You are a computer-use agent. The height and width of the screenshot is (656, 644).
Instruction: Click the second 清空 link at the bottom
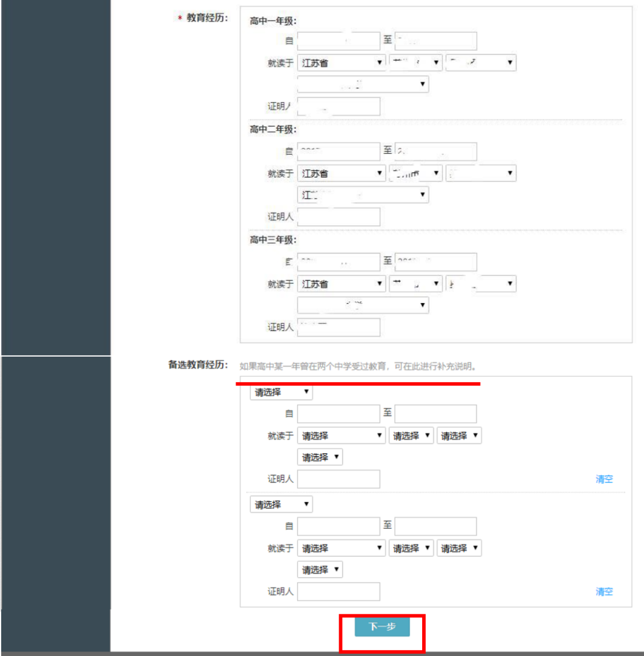tap(604, 591)
